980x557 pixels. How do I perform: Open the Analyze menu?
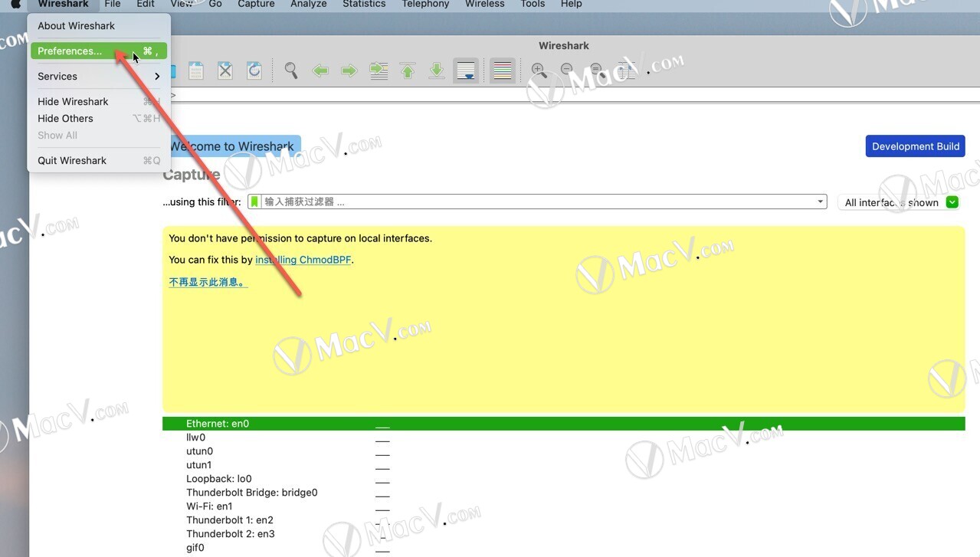pos(309,4)
